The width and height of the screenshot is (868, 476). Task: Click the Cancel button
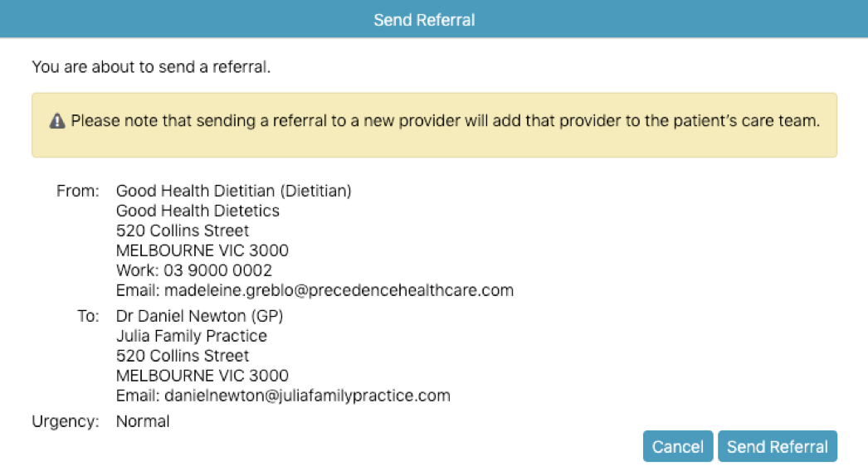point(678,446)
